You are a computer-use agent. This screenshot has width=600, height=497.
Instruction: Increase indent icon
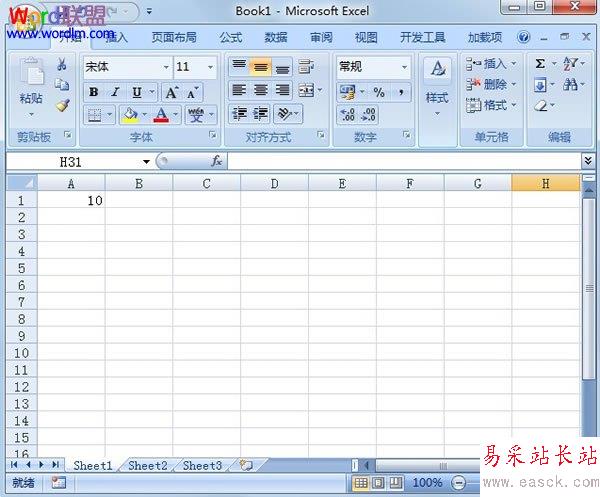(261, 114)
